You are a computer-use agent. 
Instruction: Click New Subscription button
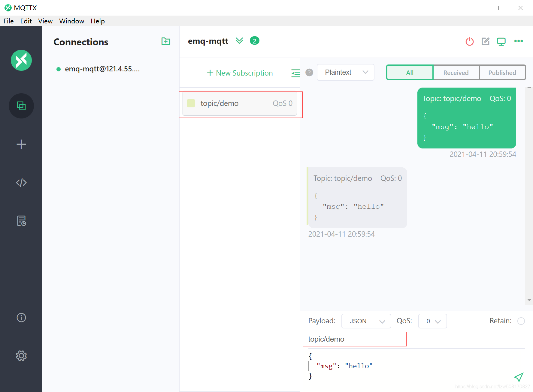(x=240, y=73)
